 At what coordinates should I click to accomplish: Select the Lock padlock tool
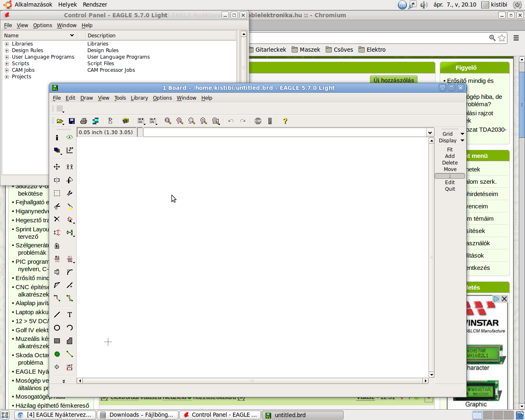pos(57,246)
